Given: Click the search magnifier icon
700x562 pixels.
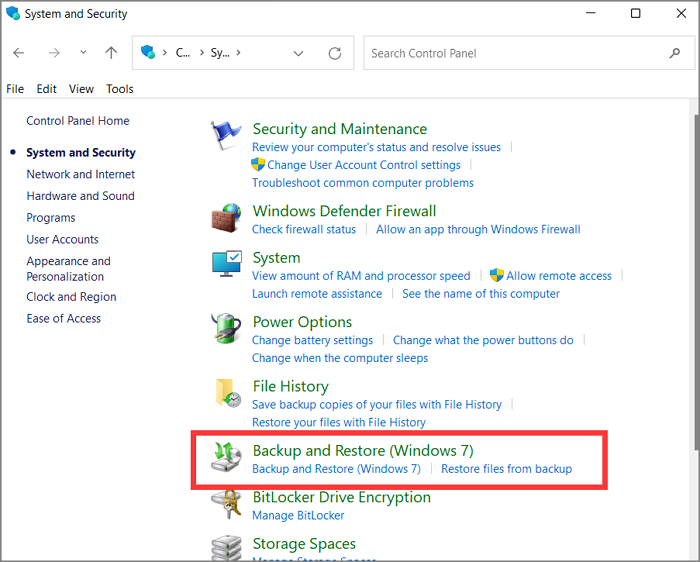Looking at the screenshot, I should click(x=675, y=53).
